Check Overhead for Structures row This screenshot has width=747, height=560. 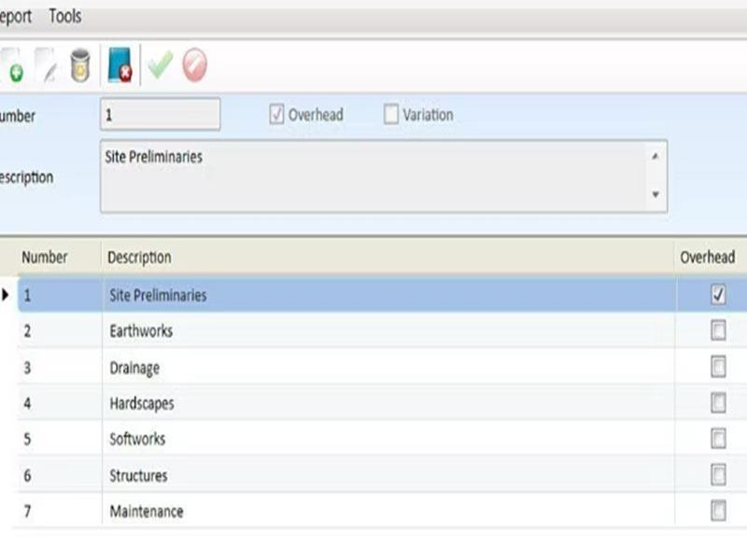point(718,475)
